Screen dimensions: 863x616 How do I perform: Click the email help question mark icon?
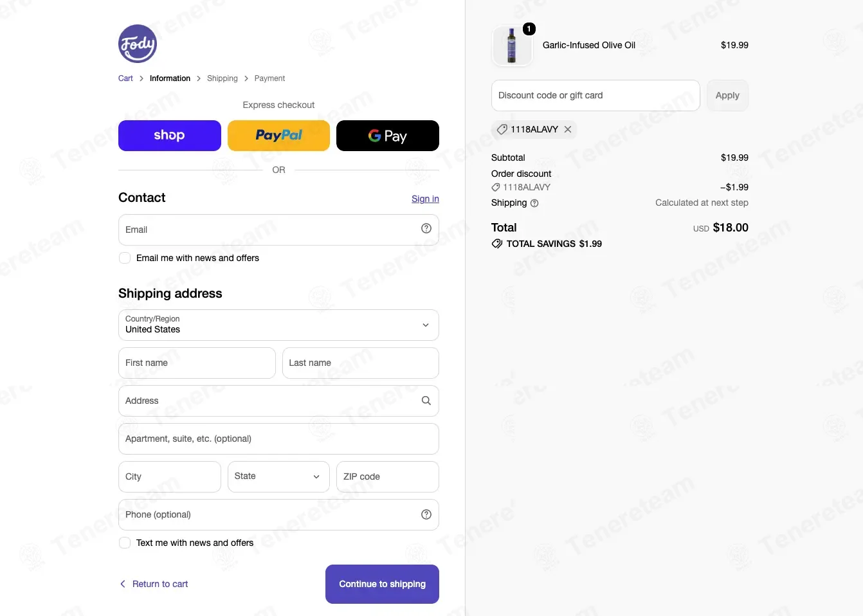426,228
